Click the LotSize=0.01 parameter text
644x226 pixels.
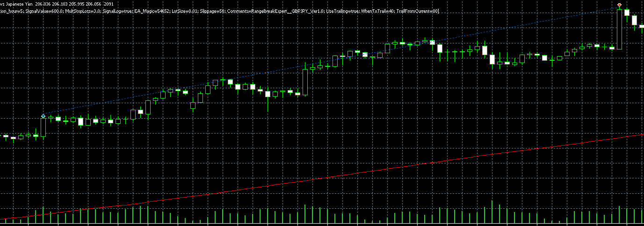pos(185,11)
